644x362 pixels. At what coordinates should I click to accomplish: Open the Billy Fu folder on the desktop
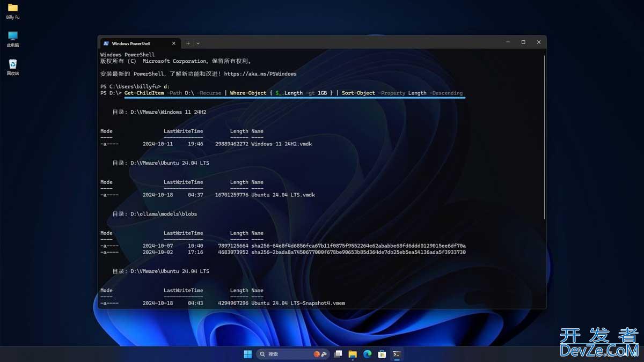[13, 11]
